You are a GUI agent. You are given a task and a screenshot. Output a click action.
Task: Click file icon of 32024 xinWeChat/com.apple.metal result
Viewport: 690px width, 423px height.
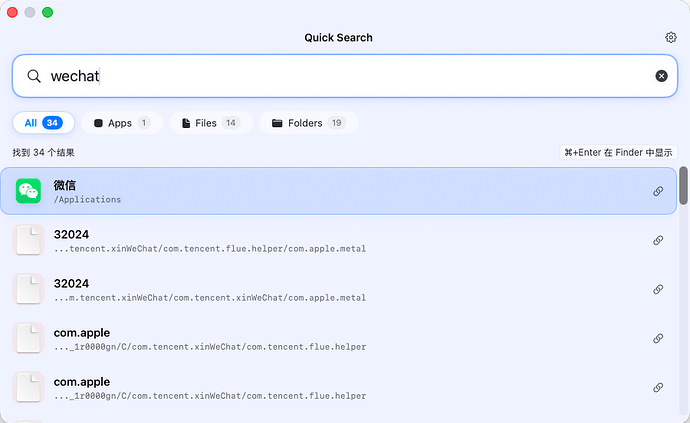click(29, 289)
